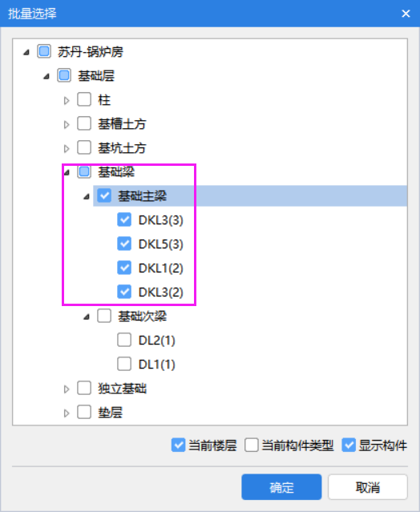Close the 批量选择 dialog

[406, 14]
